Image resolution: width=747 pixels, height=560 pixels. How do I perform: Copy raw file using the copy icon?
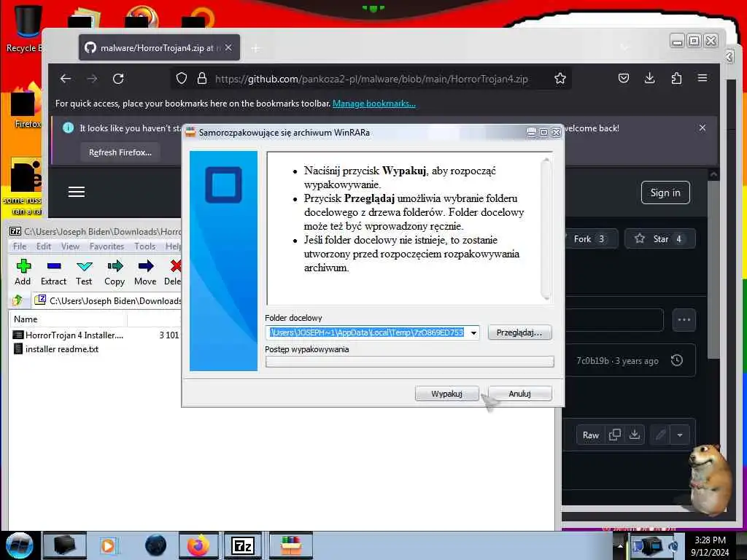click(x=614, y=435)
